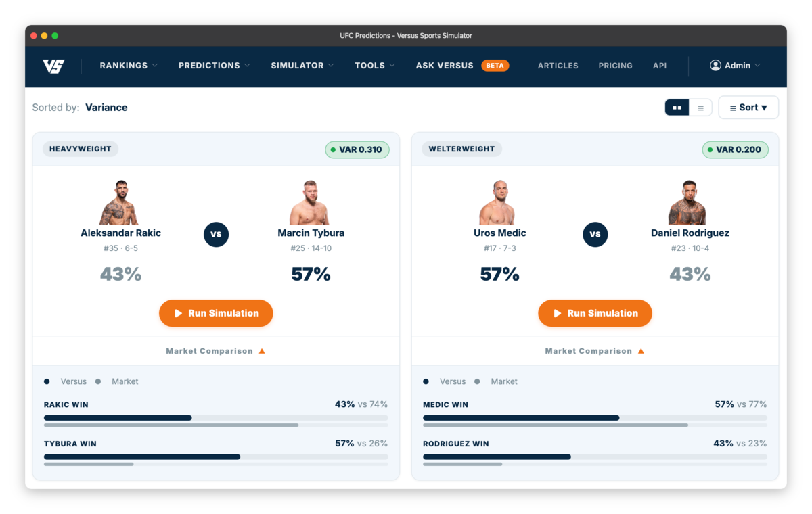The height and width of the screenshot is (514, 812).
Task: Click the Sorted by Variance label
Action: 80,108
